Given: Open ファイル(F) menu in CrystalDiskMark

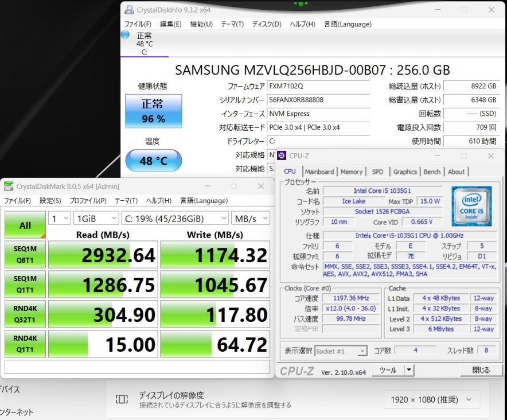Looking at the screenshot, I should point(17,201).
